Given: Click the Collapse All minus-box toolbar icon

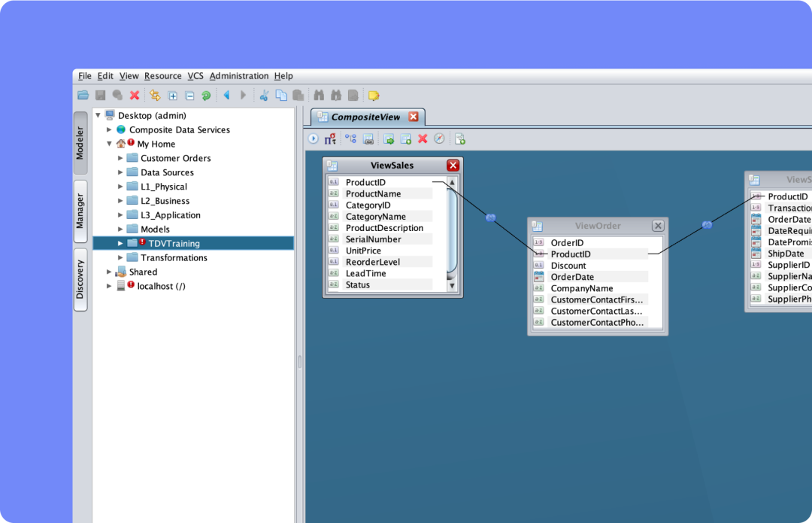Looking at the screenshot, I should click(189, 96).
